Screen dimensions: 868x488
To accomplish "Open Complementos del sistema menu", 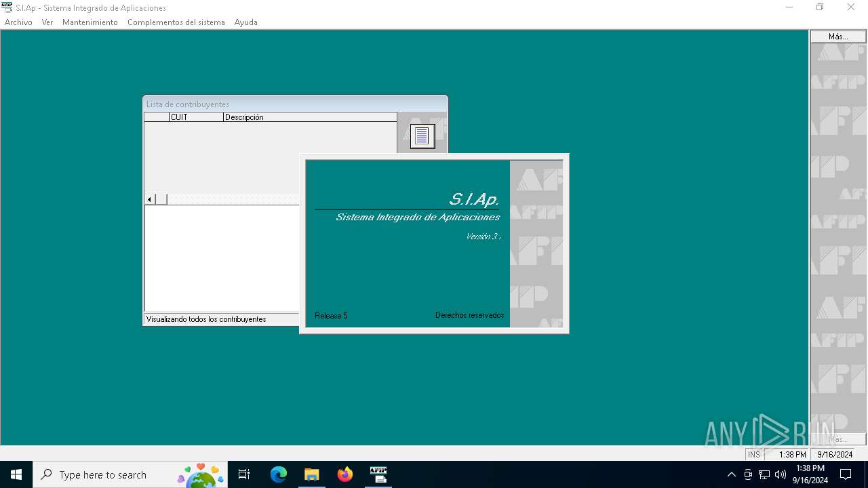I will coord(176,22).
